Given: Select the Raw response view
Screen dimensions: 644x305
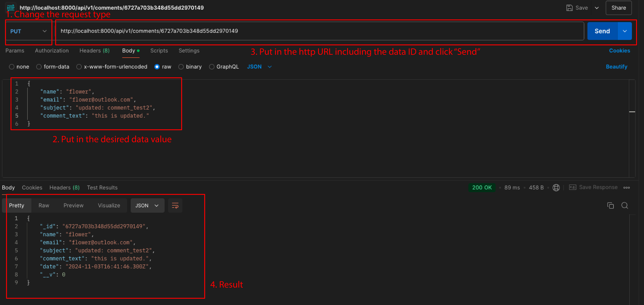Looking at the screenshot, I should pyautogui.click(x=44, y=206).
